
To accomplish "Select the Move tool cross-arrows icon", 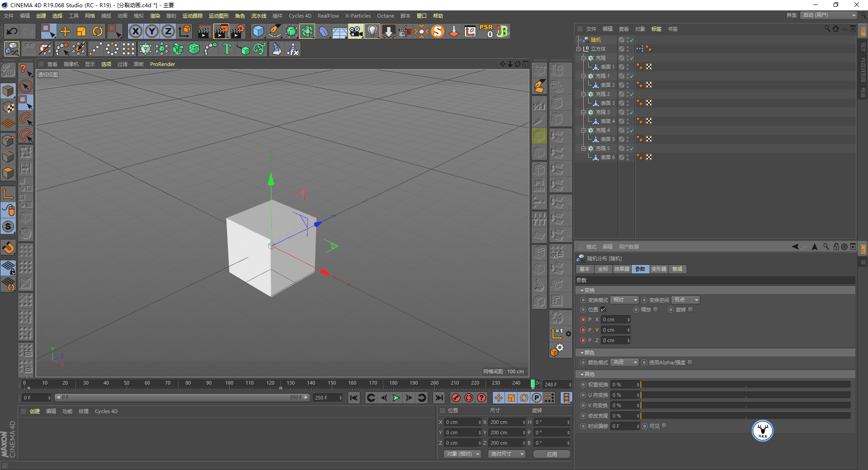I will (x=65, y=31).
